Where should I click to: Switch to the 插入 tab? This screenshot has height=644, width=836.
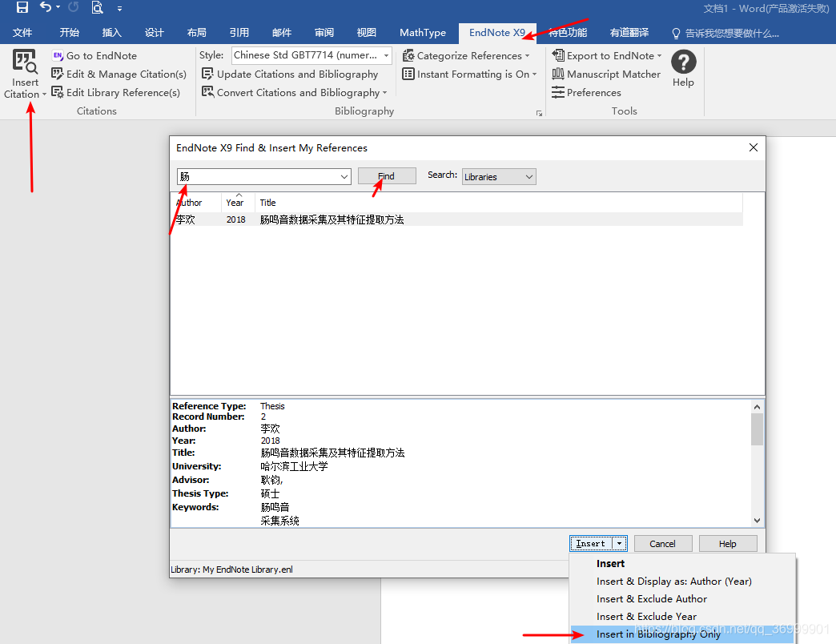pyautogui.click(x=112, y=33)
